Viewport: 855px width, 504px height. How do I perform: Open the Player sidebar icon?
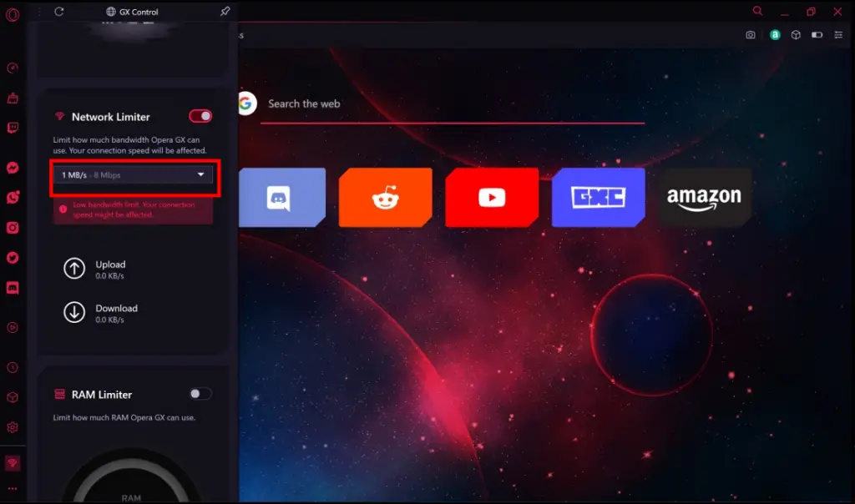(13, 327)
